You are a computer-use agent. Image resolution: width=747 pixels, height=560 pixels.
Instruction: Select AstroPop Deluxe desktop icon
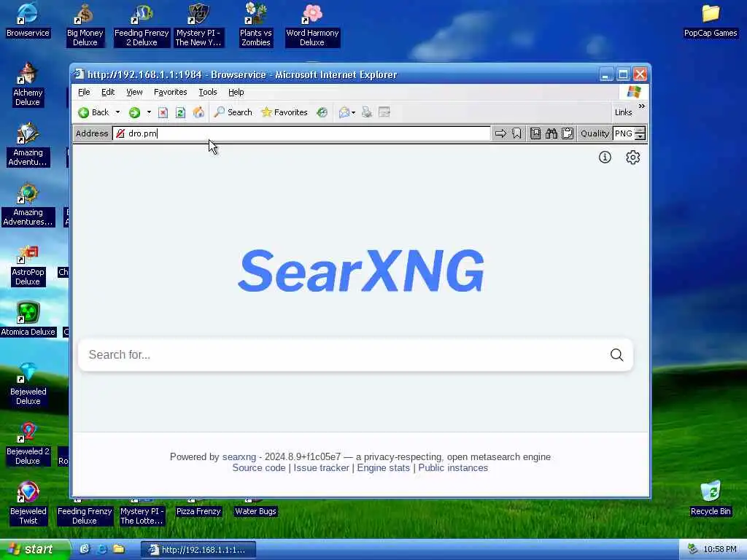pyautogui.click(x=28, y=265)
